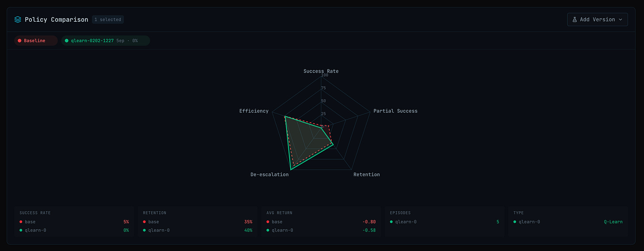Click the 'Policy Comparison' heading
Viewport: 644px width, 251px height.
click(57, 19)
